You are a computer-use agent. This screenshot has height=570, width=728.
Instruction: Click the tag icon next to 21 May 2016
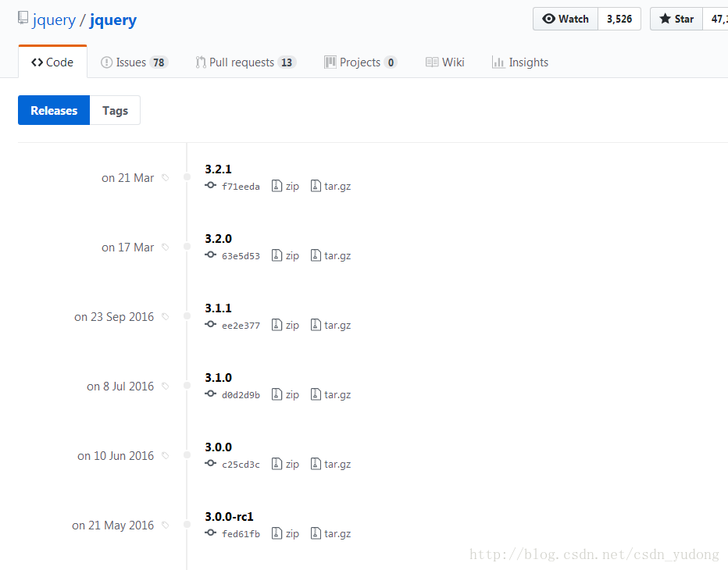166,525
